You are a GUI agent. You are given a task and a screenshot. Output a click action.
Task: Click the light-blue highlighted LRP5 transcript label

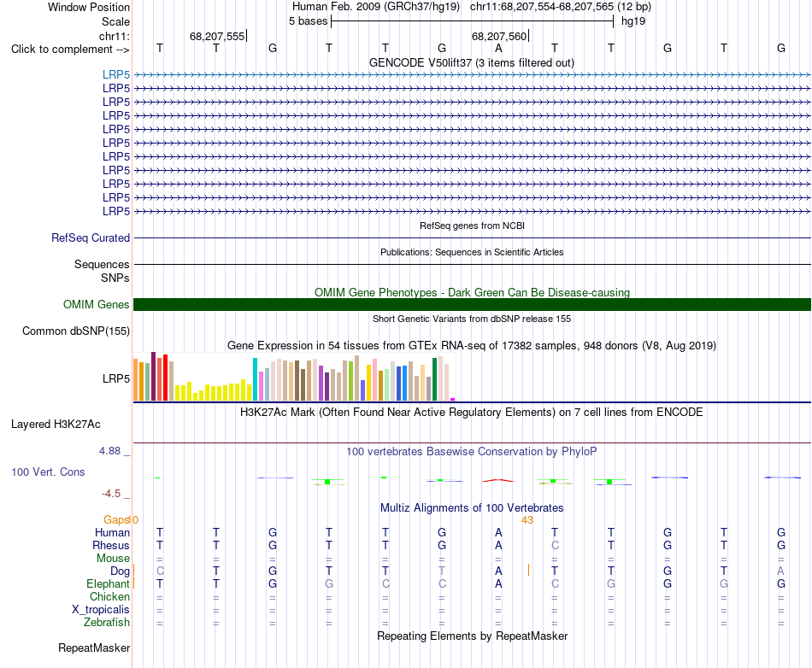116,75
